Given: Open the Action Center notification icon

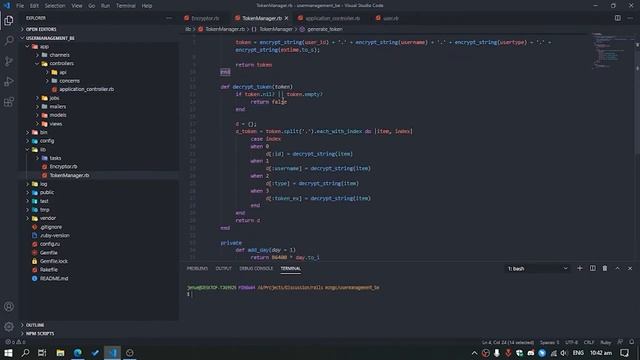Looking at the screenshot, I should 624,353.
